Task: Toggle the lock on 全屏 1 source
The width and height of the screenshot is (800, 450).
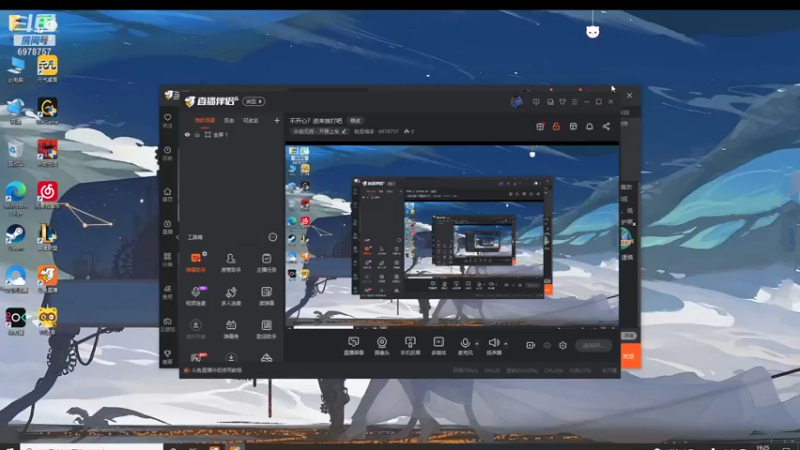Action: pos(197,135)
